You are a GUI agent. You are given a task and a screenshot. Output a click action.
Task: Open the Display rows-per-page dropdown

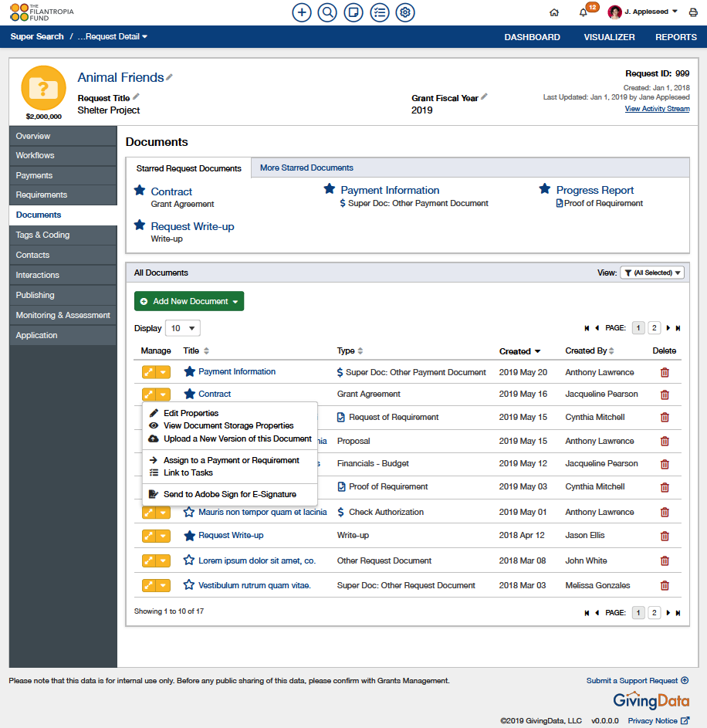pyautogui.click(x=183, y=328)
